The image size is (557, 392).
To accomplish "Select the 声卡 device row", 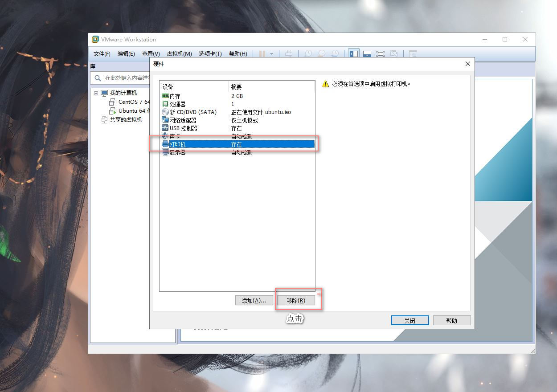I will 238,136.
